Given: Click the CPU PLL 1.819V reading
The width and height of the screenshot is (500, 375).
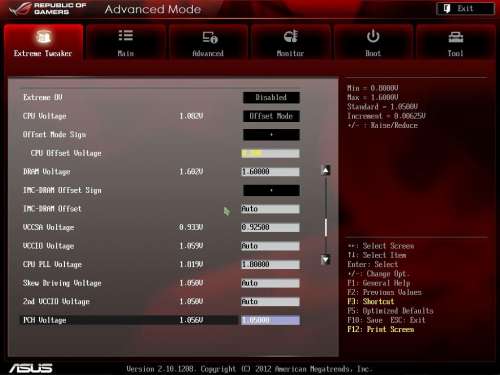Looking at the screenshot, I should (191, 265).
